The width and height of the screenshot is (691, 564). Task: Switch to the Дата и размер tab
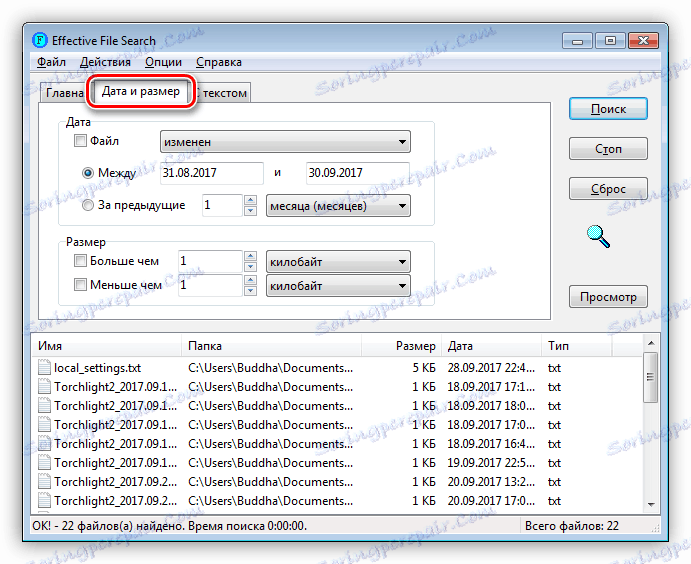pyautogui.click(x=141, y=91)
